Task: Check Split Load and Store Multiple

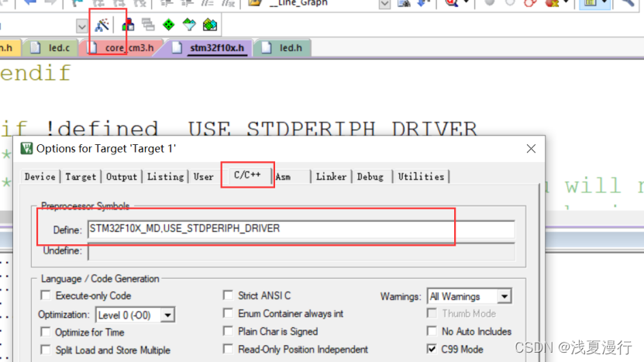Action: [46, 350]
